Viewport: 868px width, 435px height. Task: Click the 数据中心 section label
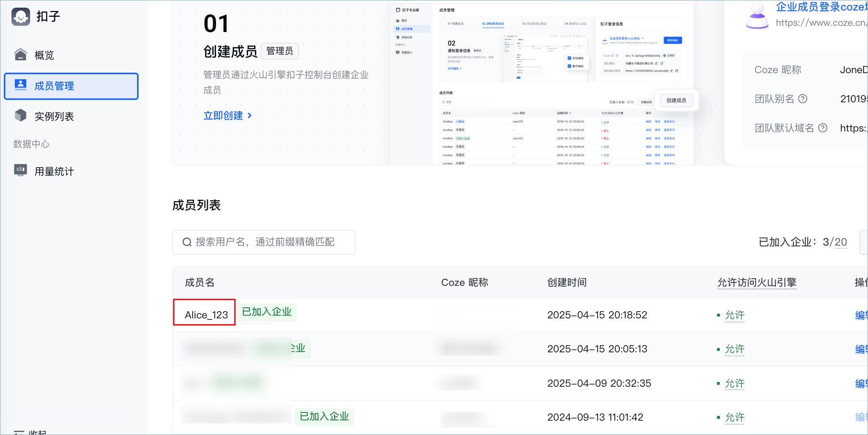pos(32,144)
